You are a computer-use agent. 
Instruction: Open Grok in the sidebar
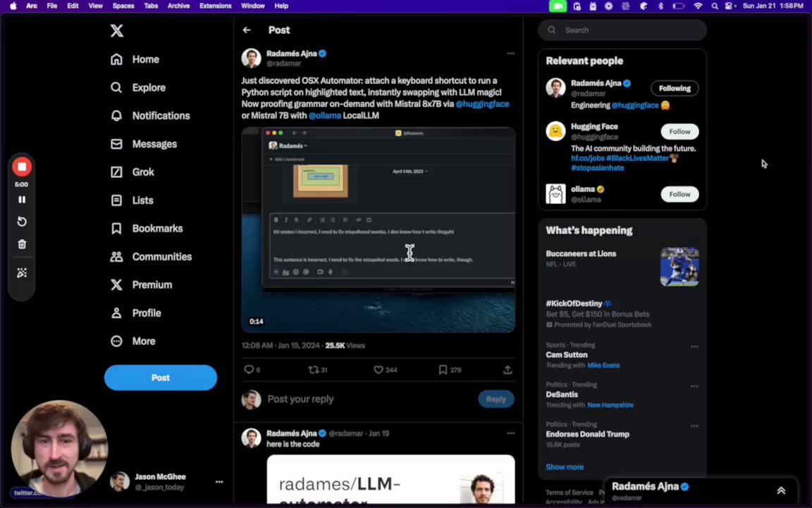click(x=132, y=172)
